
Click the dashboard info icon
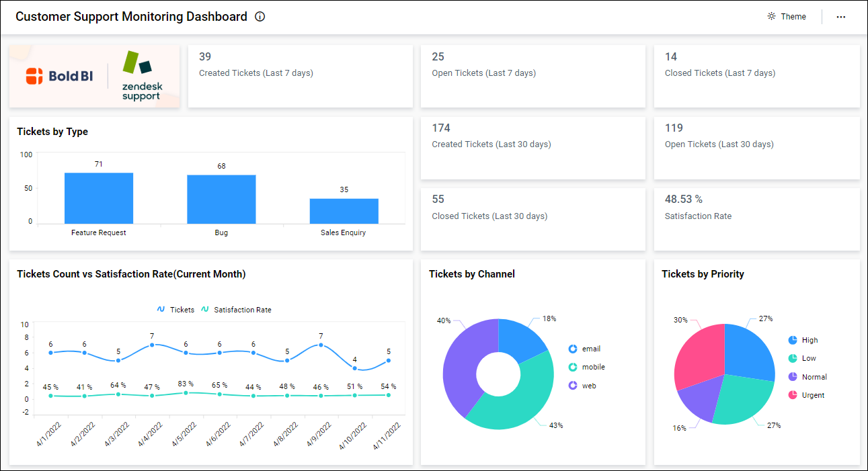[260, 16]
